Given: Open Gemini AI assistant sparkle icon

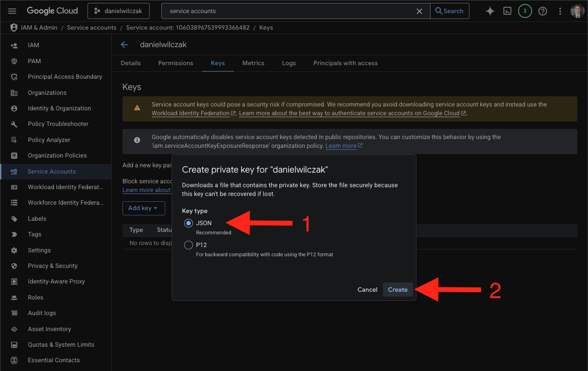Looking at the screenshot, I should 490,11.
